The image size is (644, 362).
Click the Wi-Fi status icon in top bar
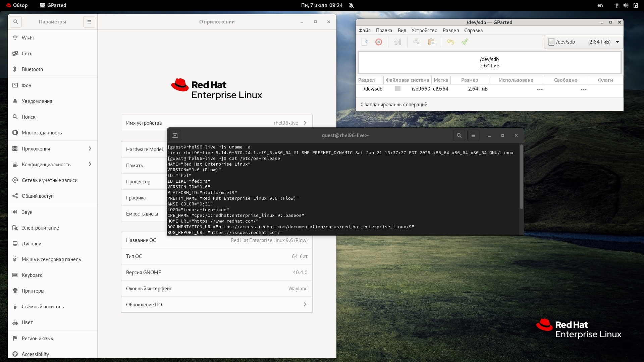(x=616, y=5)
